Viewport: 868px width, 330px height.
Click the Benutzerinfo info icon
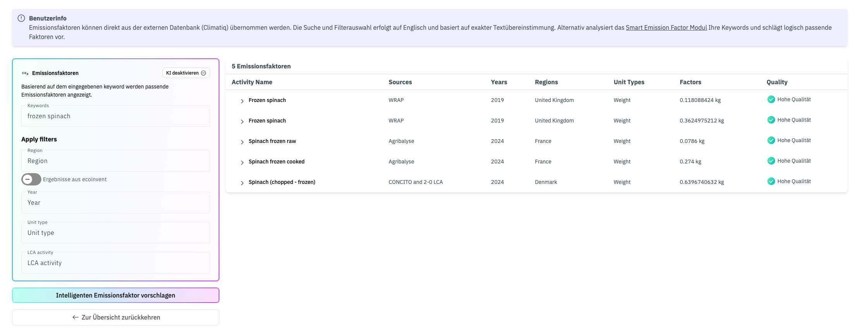(21, 18)
